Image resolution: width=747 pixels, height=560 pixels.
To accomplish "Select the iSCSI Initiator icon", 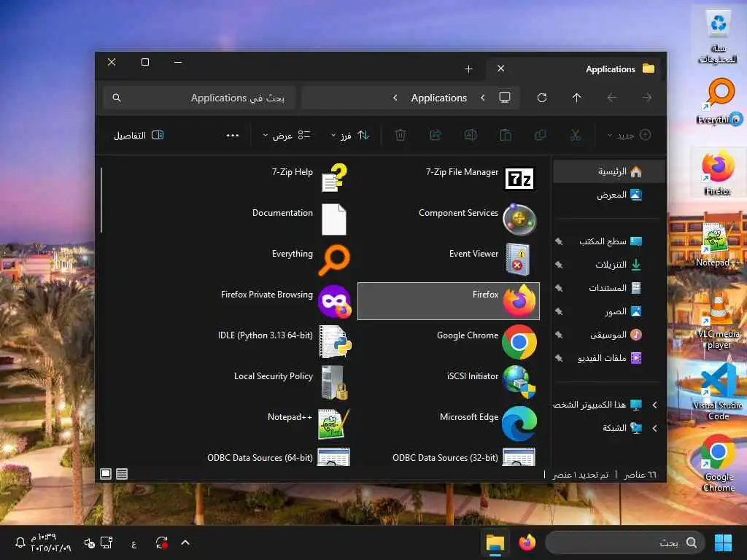I will pos(519,382).
